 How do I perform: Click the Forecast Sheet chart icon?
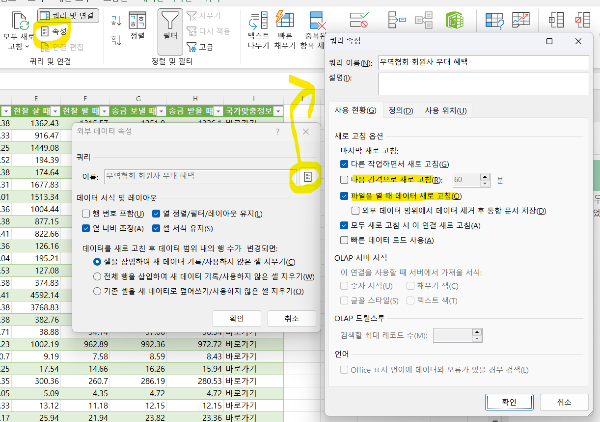point(521,20)
